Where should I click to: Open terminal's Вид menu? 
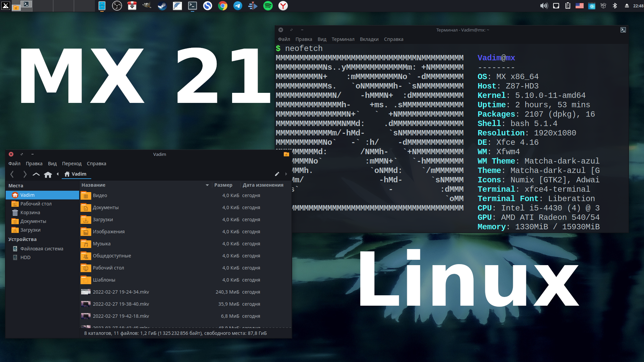tap(322, 39)
